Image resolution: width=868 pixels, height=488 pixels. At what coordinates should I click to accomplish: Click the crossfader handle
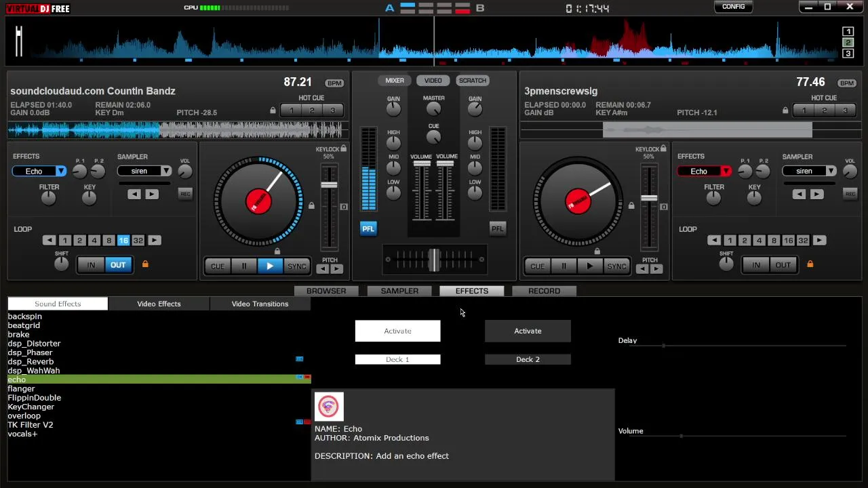pos(433,260)
